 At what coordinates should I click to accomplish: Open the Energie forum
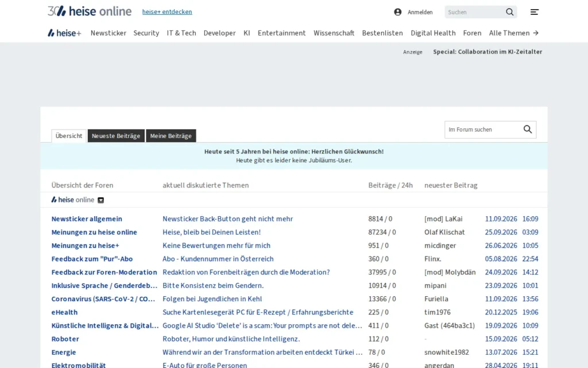point(64,352)
